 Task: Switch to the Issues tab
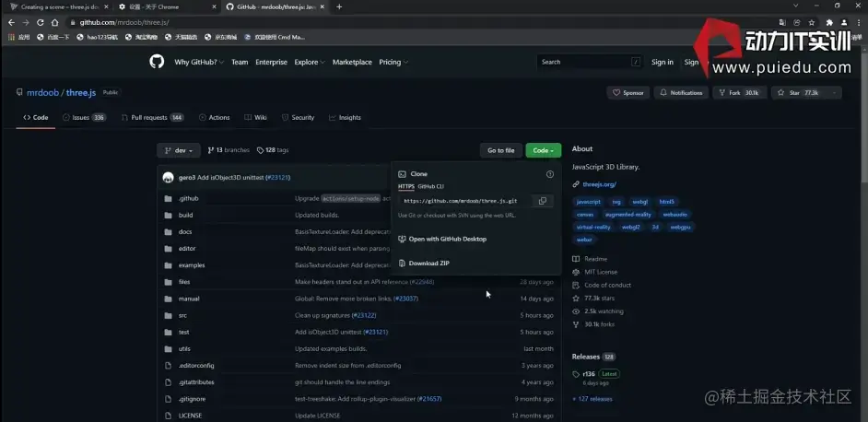coord(84,117)
